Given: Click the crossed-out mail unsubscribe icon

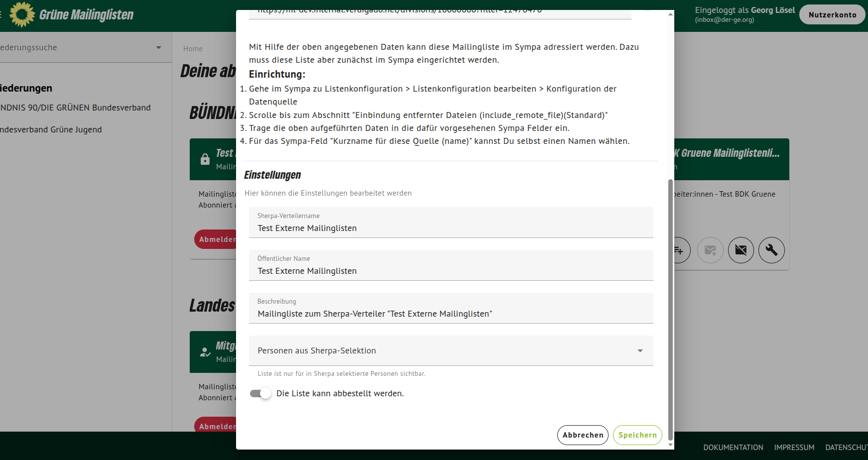Looking at the screenshot, I should (741, 250).
